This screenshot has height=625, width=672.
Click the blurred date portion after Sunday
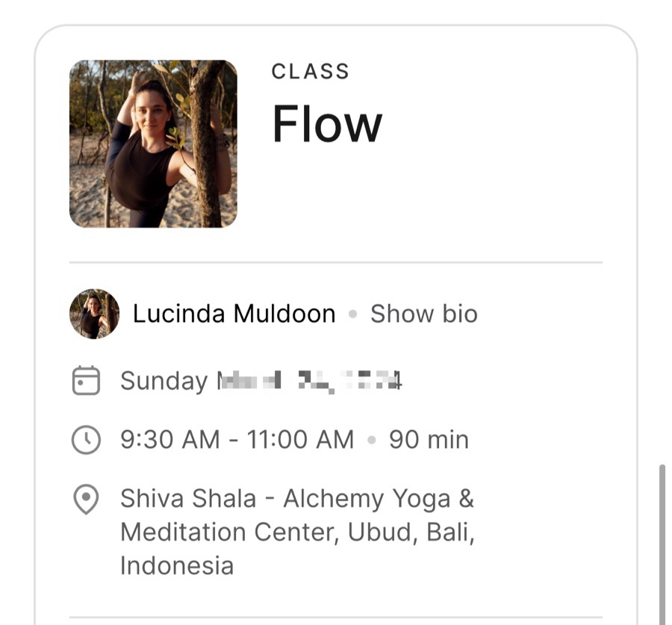pyautogui.click(x=309, y=381)
